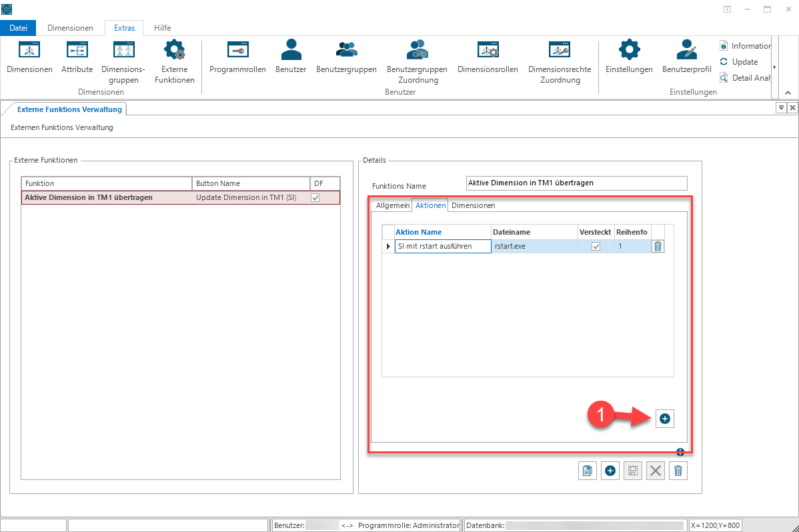This screenshot has width=799, height=532.
Task: Click the application logo icon
Action: tap(7, 9)
